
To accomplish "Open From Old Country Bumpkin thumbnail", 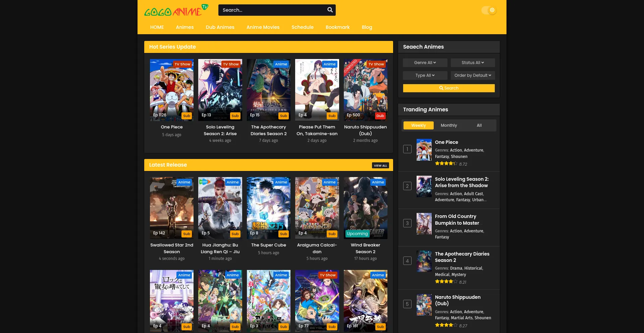I will click(x=424, y=224).
